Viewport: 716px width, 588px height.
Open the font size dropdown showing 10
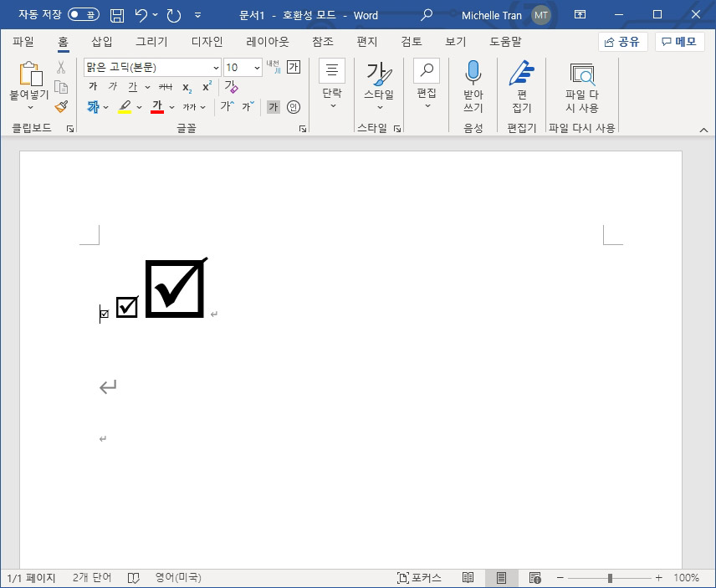[257, 68]
